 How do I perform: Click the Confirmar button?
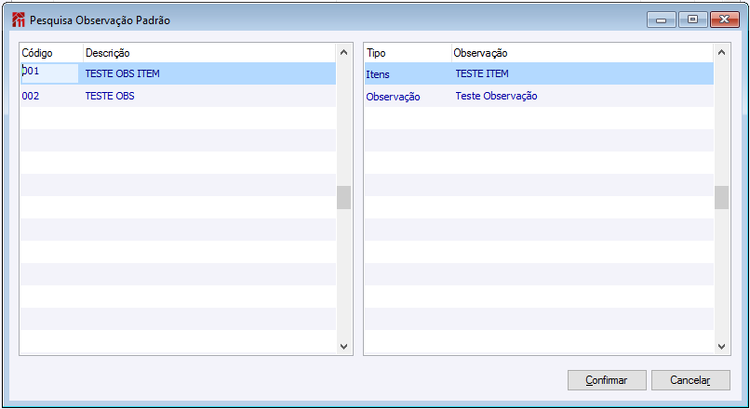607,380
